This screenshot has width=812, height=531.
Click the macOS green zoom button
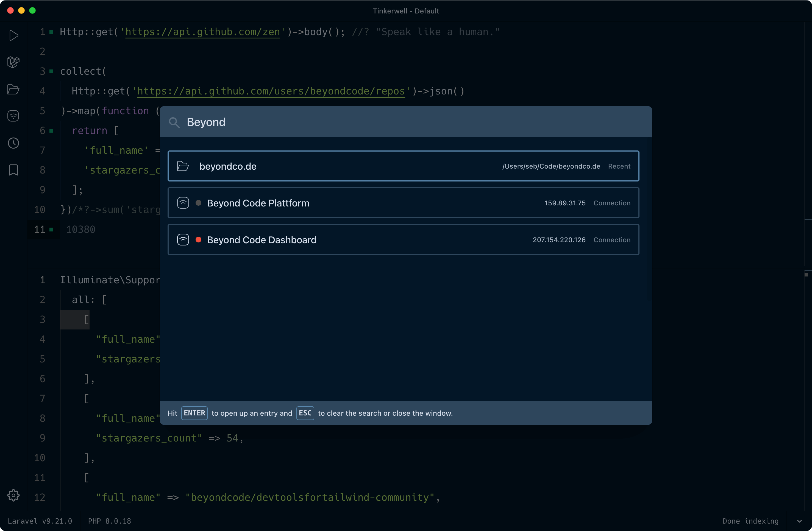tap(32, 11)
